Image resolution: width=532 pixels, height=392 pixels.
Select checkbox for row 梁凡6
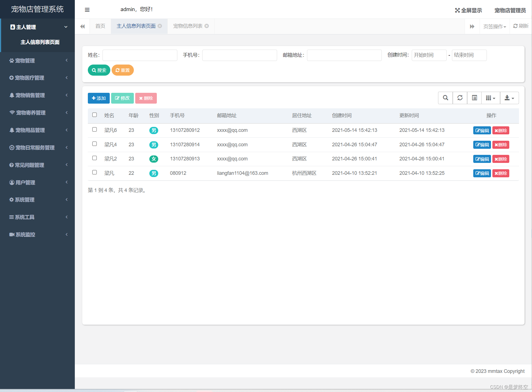click(94, 130)
